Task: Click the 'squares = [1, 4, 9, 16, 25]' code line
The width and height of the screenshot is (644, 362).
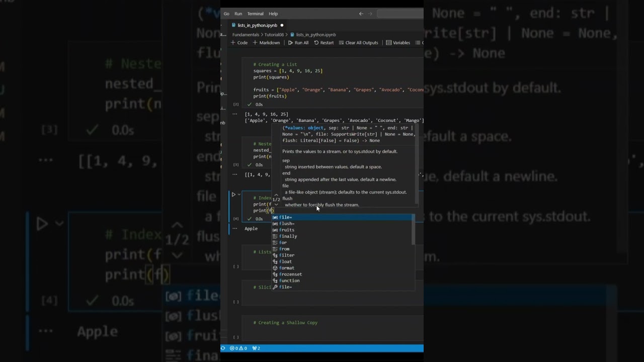Action: [288, 71]
